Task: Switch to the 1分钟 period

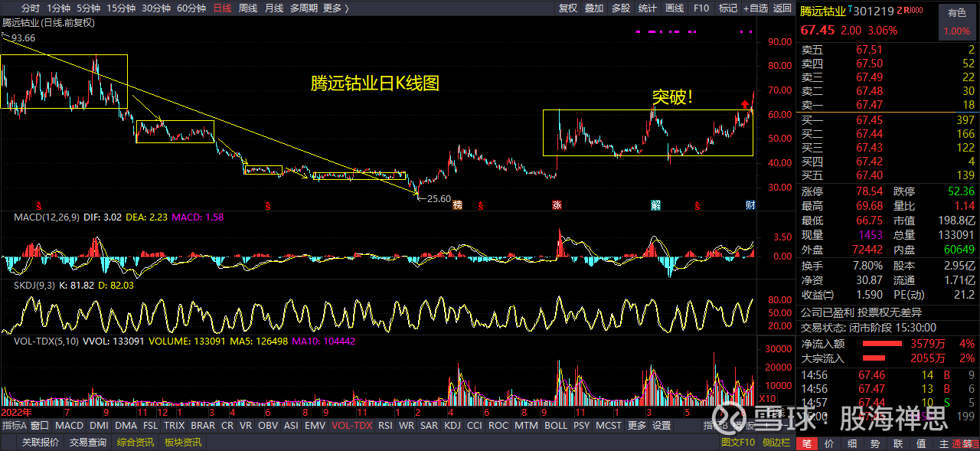Action: point(59,8)
